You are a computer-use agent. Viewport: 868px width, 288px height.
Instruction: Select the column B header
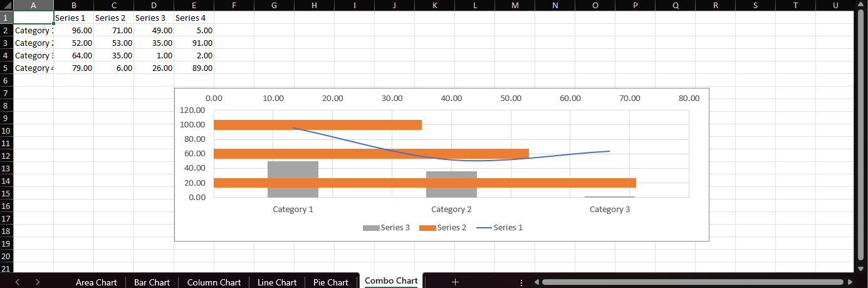pos(73,6)
